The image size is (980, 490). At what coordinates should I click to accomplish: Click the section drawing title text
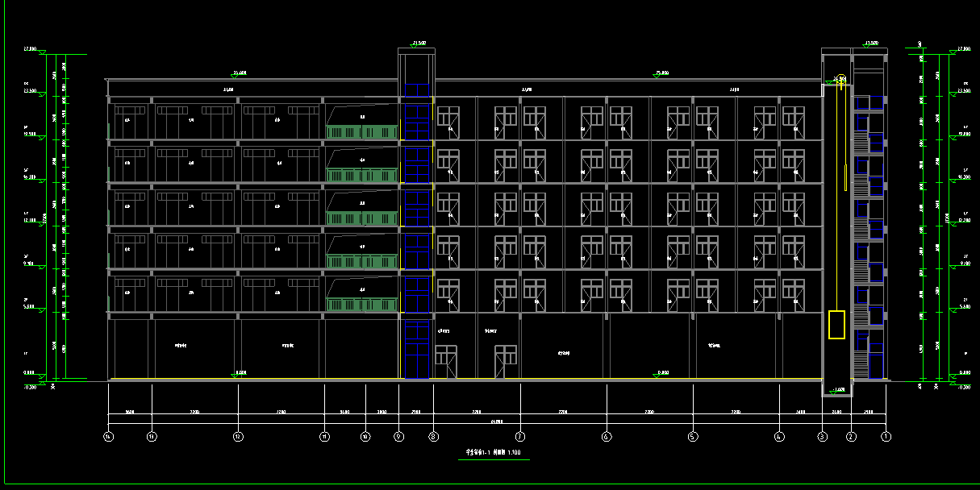coord(493,453)
